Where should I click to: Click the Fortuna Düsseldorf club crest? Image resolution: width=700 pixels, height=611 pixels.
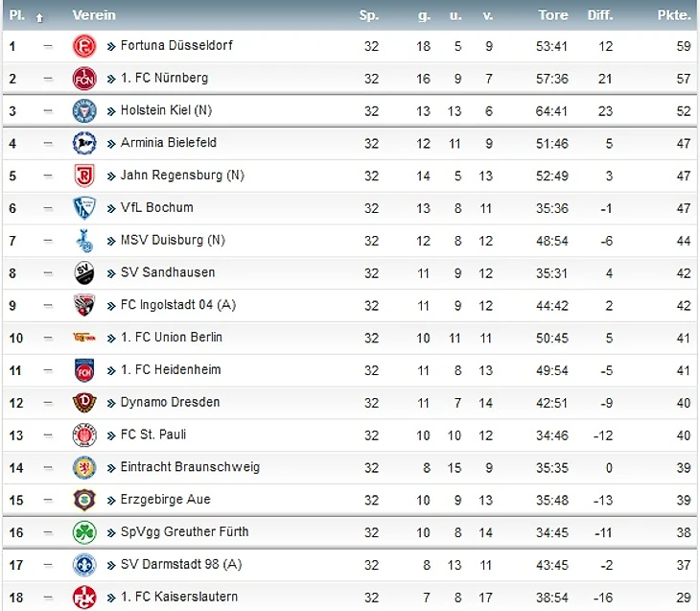(x=84, y=45)
